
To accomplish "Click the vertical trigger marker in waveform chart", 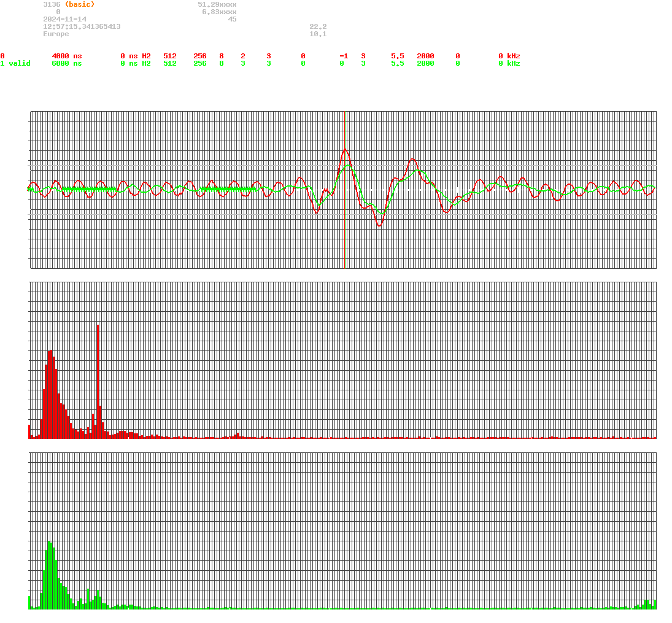I will click(346, 190).
